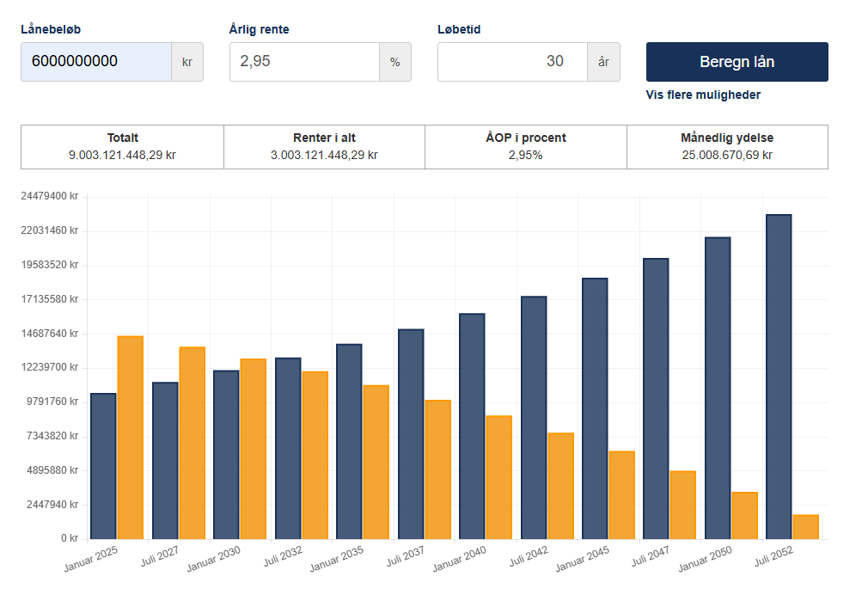Click the år suffix beside Løbetid
Image resolution: width=868 pixels, height=601 pixels.
(x=603, y=62)
